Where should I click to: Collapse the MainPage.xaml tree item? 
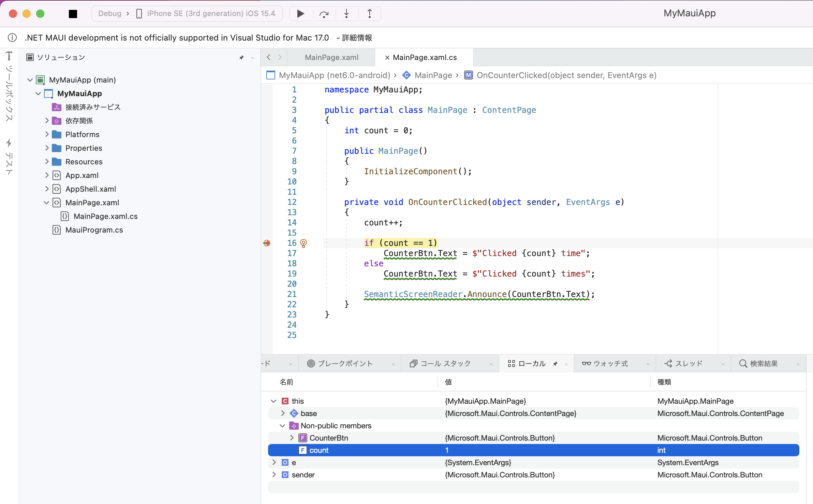(46, 202)
